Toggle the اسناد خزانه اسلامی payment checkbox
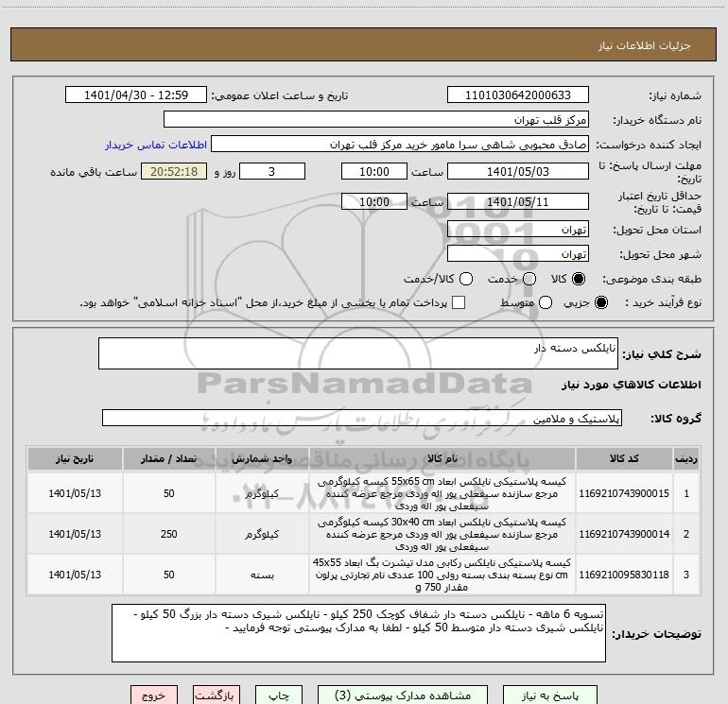The width and height of the screenshot is (728, 704). tap(459, 302)
